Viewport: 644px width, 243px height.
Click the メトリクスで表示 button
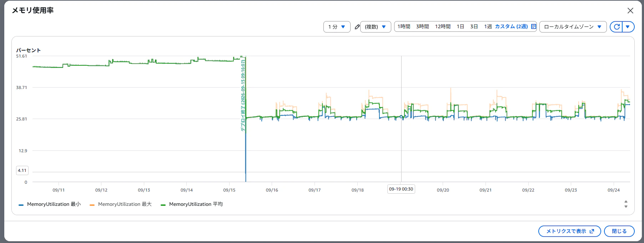coord(569,231)
